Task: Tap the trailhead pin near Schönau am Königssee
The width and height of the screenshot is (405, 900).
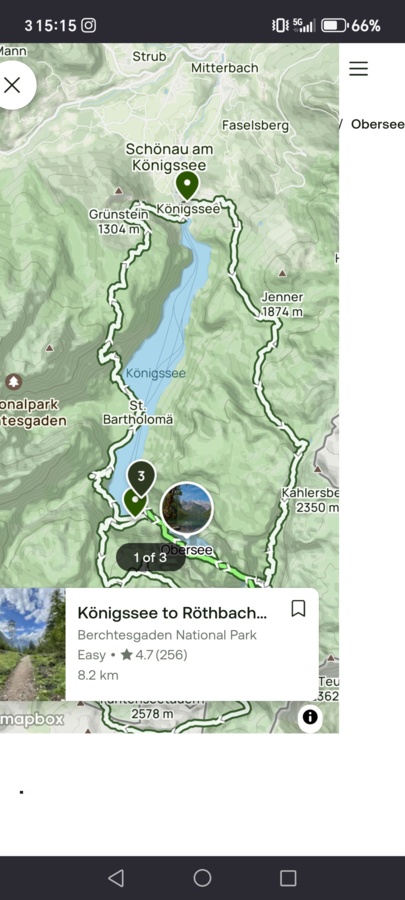Action: point(187,185)
